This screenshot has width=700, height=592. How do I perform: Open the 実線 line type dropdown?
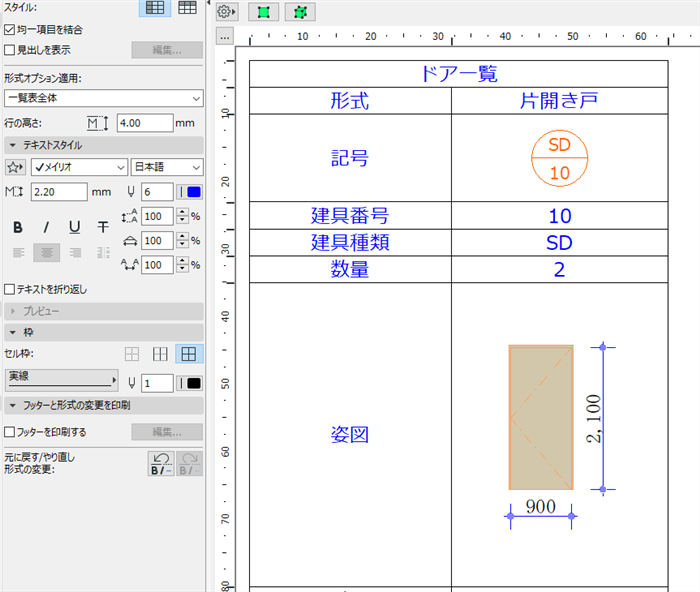click(x=62, y=380)
